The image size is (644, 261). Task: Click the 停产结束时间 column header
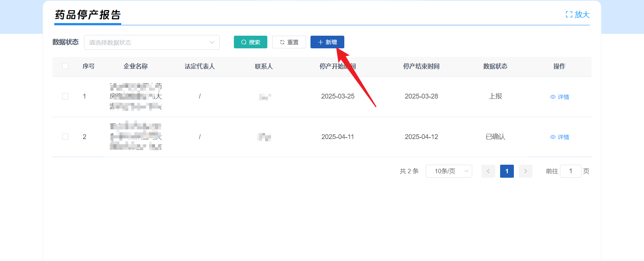421,66
